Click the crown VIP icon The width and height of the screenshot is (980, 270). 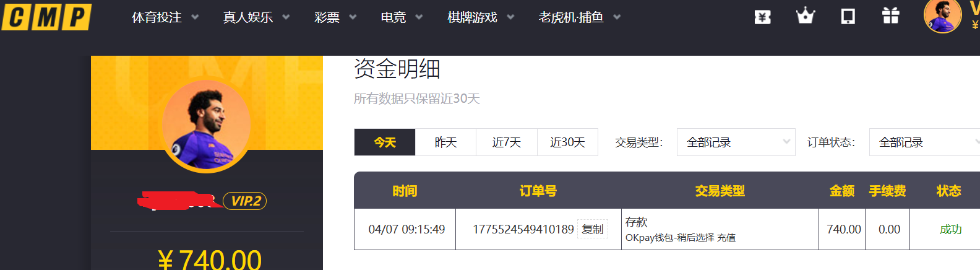[x=805, y=16]
